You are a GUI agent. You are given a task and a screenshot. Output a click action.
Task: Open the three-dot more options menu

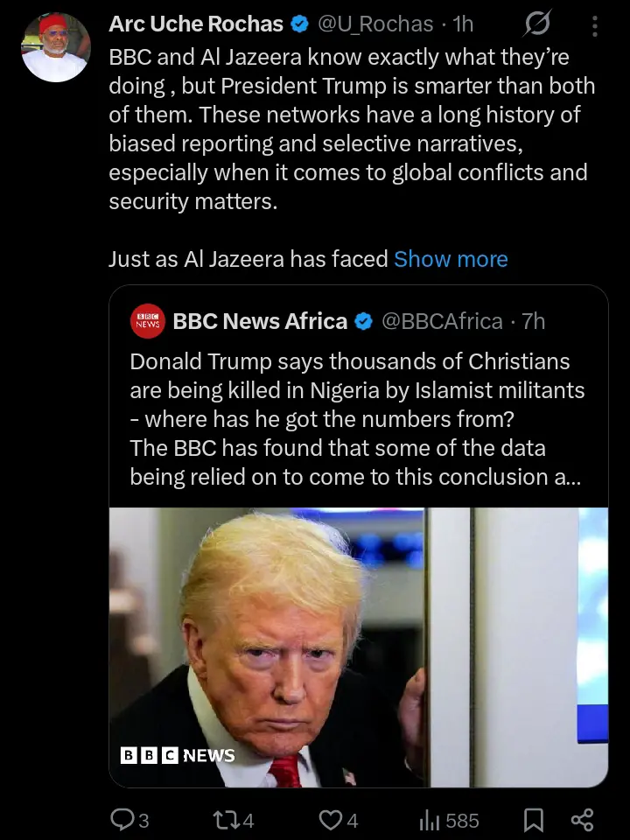(x=595, y=26)
